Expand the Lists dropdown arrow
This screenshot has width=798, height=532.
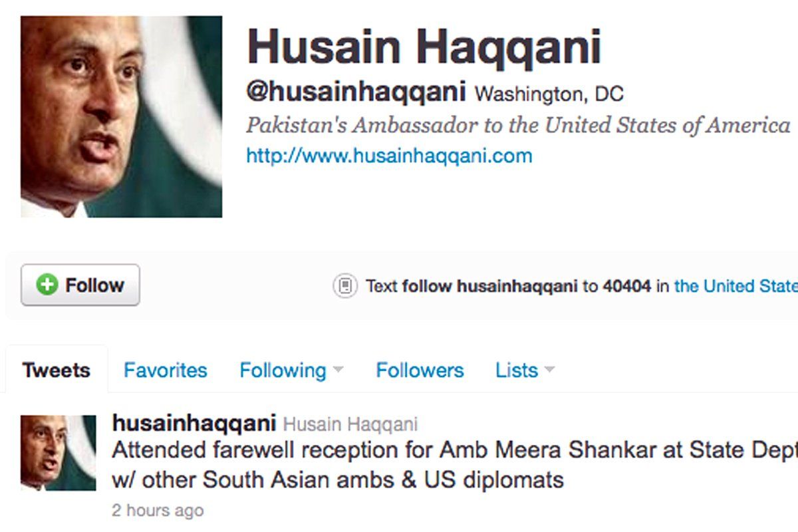549,370
